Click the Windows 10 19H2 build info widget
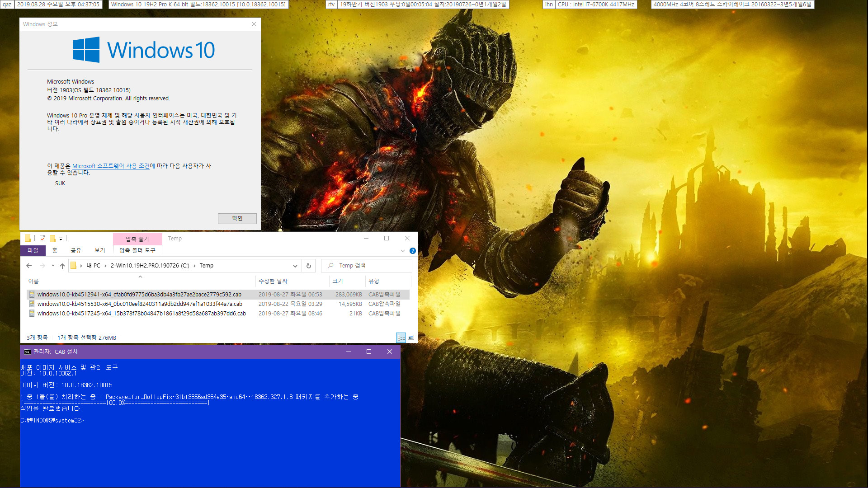This screenshot has width=868, height=488. [198, 5]
